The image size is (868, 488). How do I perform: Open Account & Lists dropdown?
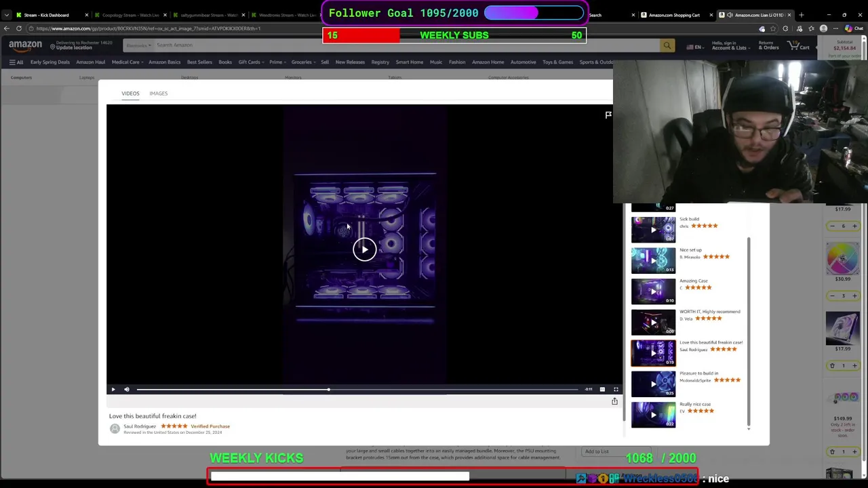tap(730, 45)
